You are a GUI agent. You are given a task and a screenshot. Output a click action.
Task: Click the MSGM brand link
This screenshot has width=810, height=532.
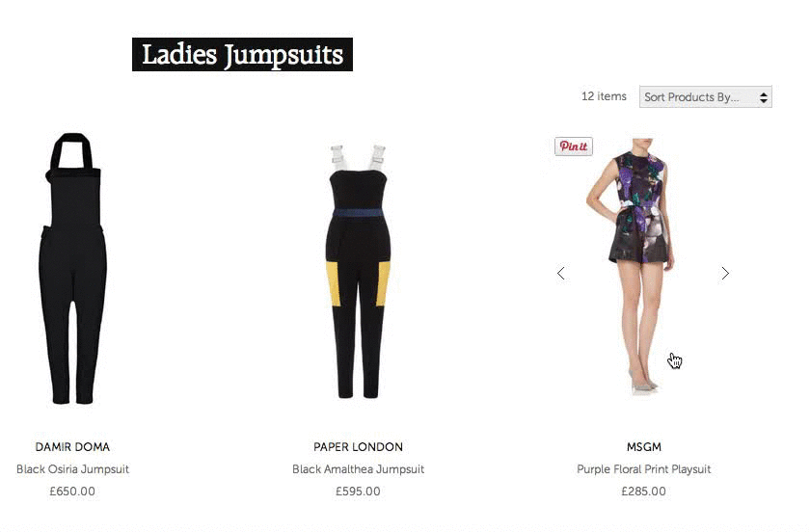644,447
